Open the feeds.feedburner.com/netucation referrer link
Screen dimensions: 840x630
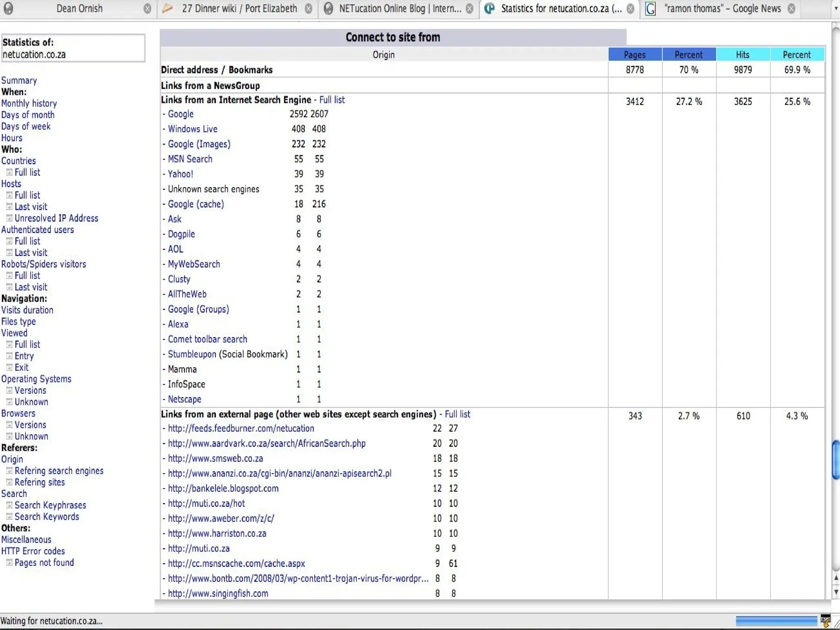tap(241, 428)
